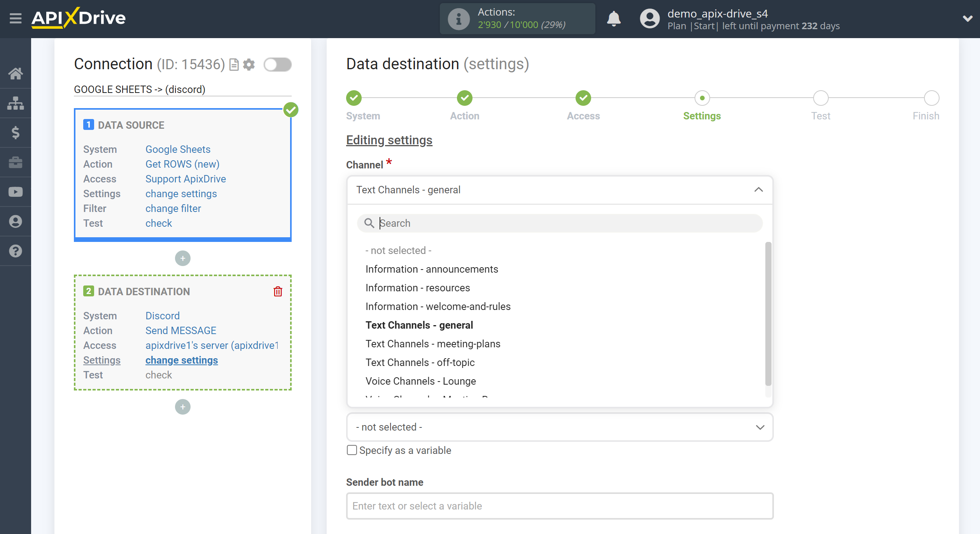Open the help question mark icon
The image size is (980, 534).
pyautogui.click(x=16, y=251)
